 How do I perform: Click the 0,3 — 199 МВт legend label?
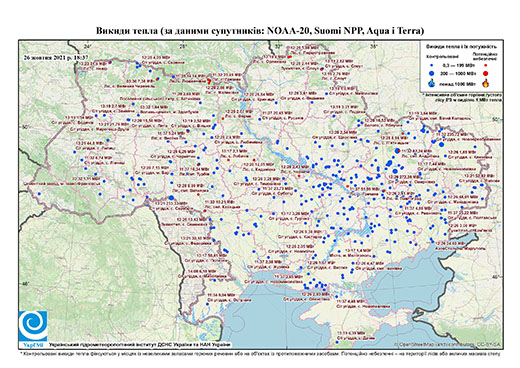[x=459, y=66]
